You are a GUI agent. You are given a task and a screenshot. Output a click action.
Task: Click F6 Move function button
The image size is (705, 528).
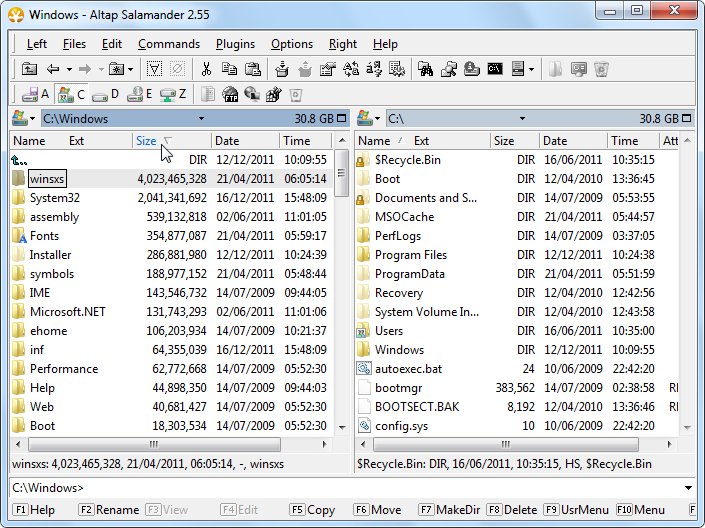[x=377, y=510]
